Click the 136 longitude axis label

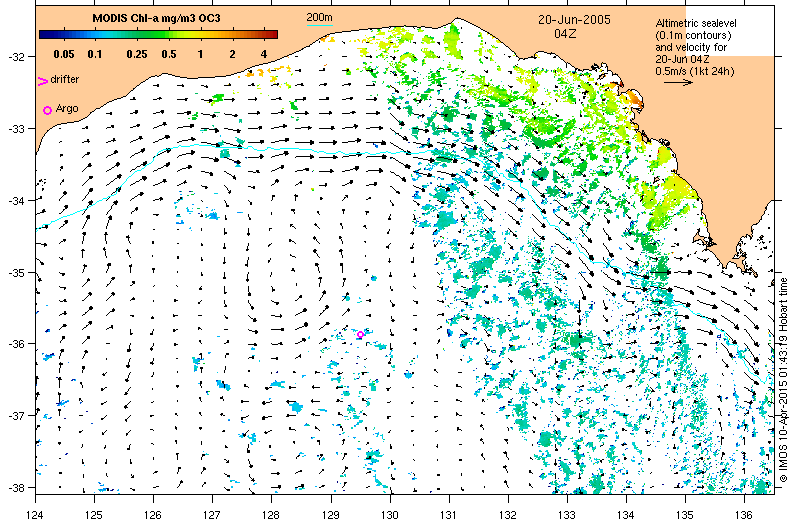tap(744, 515)
